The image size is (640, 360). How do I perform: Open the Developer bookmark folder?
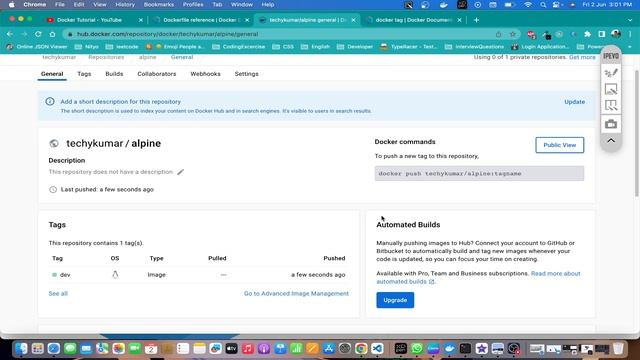355,47
